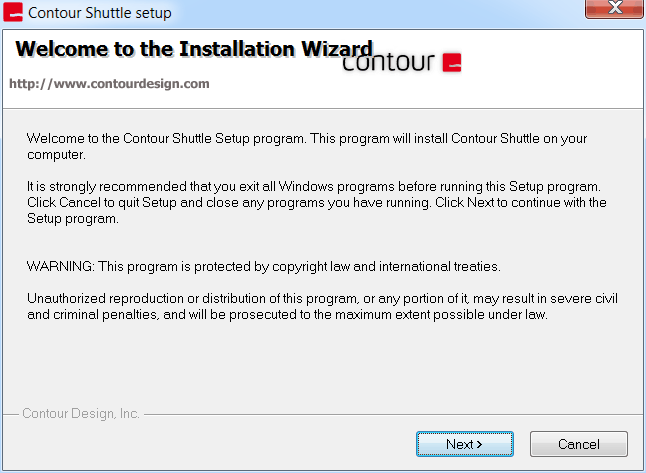Click the 'Setup program.' line ending second paragraph
Screen dimensions: 646x473
tap(73, 219)
